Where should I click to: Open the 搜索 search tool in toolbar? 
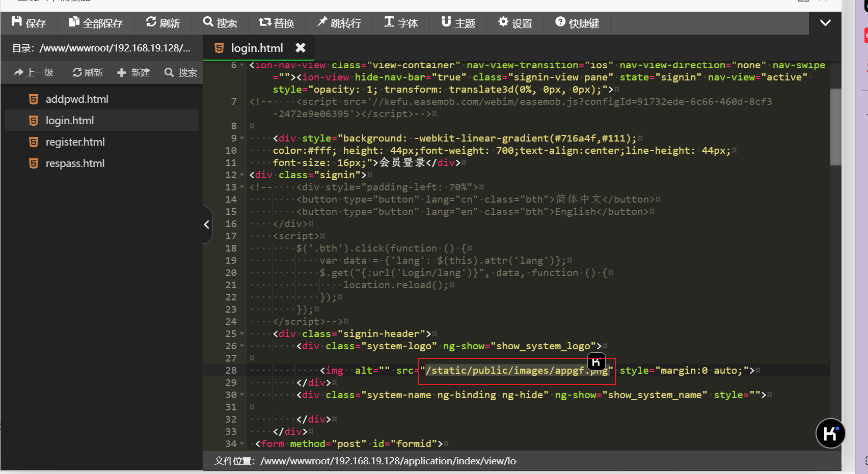point(220,23)
